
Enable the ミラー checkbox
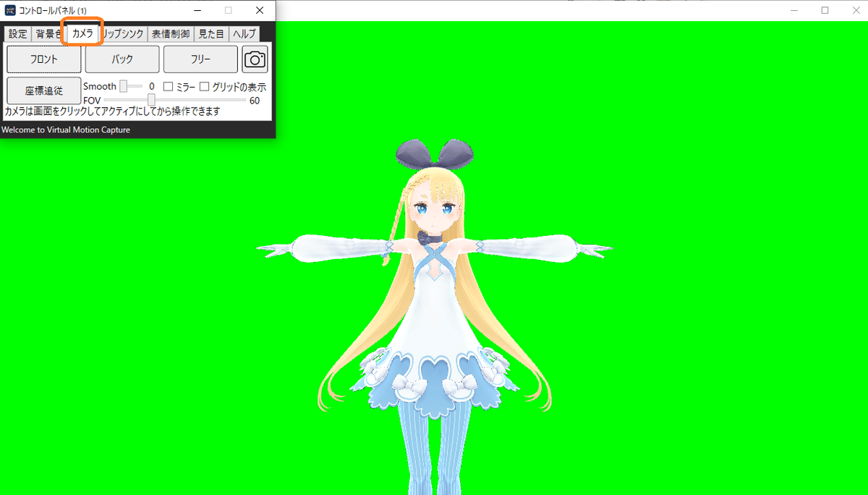(x=168, y=86)
